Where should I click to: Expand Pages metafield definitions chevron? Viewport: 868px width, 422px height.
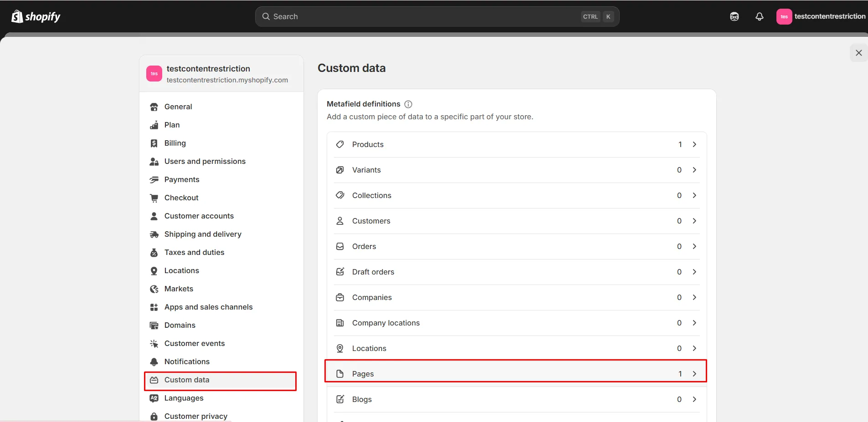click(x=694, y=374)
